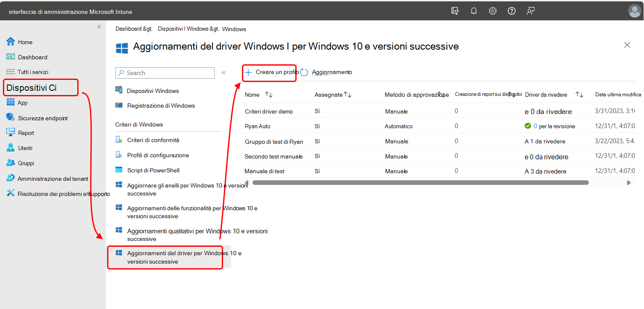This screenshot has width=644, height=309.
Task: Sort the table by Assegnate column
Action: pos(347,95)
